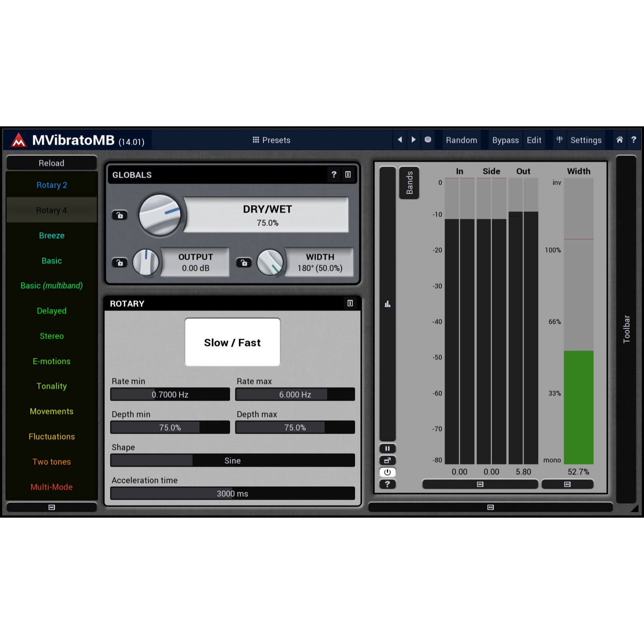Open help question mark in title bar

pyautogui.click(x=633, y=140)
